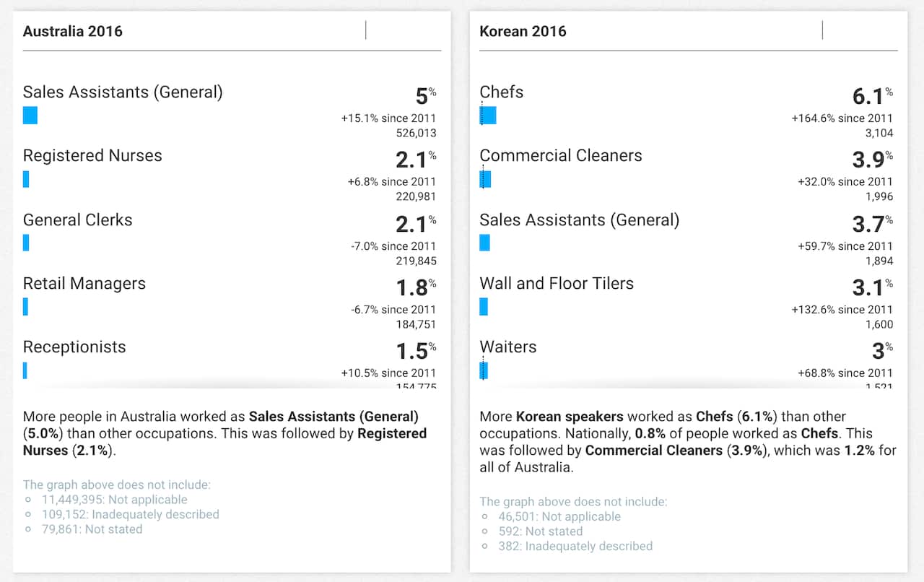This screenshot has height=582, width=924.
Task: Click the Commercial Cleaners bar
Action: 485,178
